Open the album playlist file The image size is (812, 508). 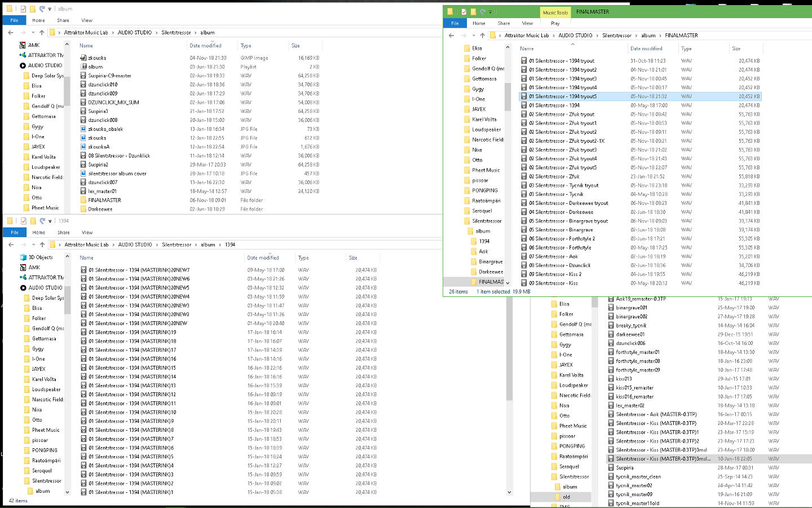(x=95, y=67)
